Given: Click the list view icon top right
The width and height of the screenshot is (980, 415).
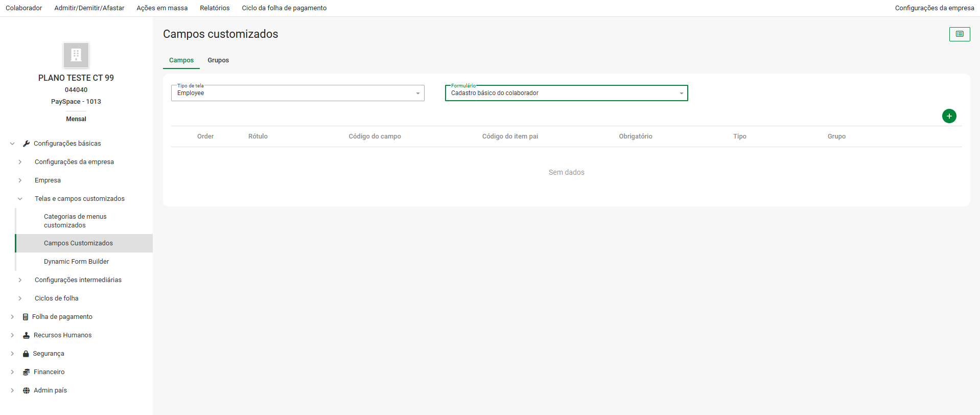Looking at the screenshot, I should [959, 34].
